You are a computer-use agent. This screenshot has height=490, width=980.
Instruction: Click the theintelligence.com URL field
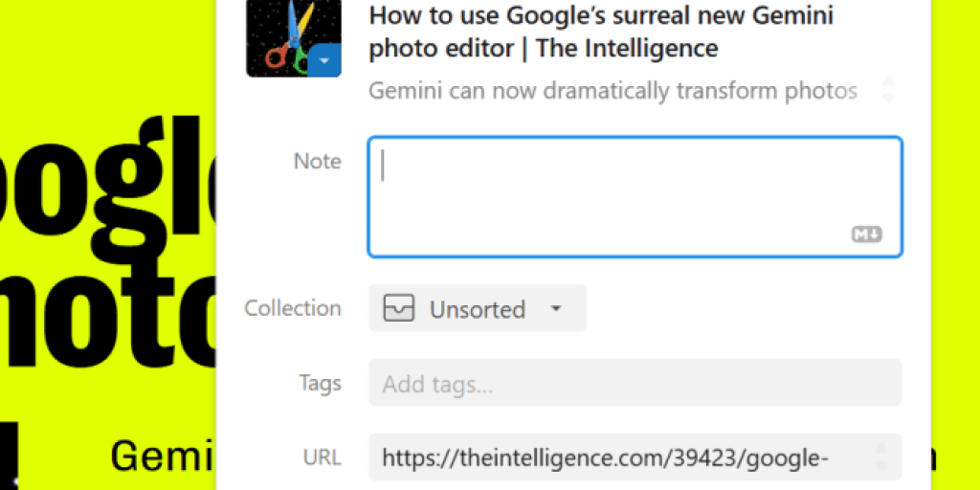coord(635,457)
